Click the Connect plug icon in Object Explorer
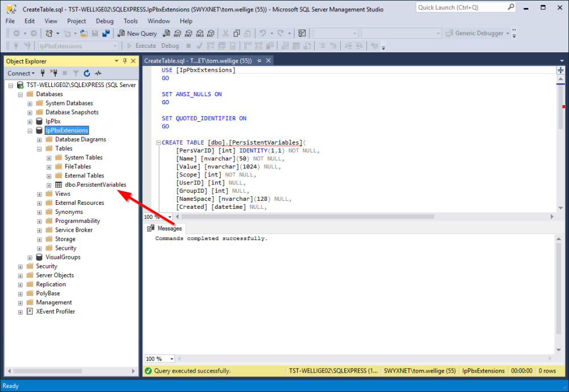This screenshot has height=392, width=569. 43,73
